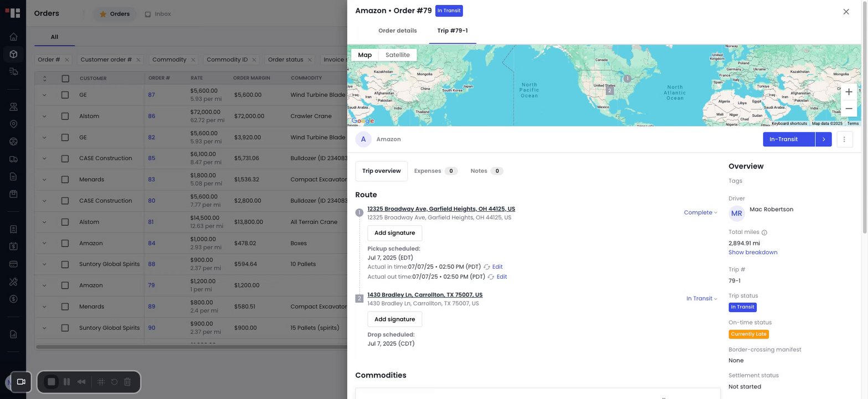Viewport: 868px width, 399px height.
Task: Check the box for CASE Construction order 85
Action: [65, 158]
